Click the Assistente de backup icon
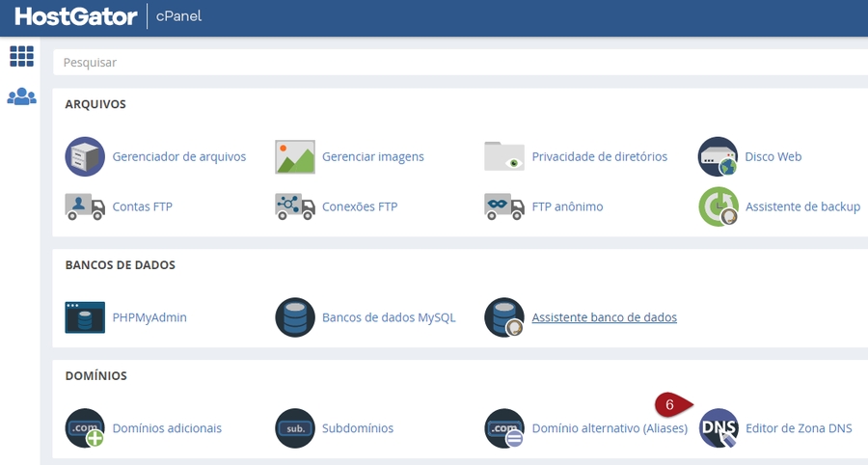This screenshot has width=868, height=465. point(718,206)
